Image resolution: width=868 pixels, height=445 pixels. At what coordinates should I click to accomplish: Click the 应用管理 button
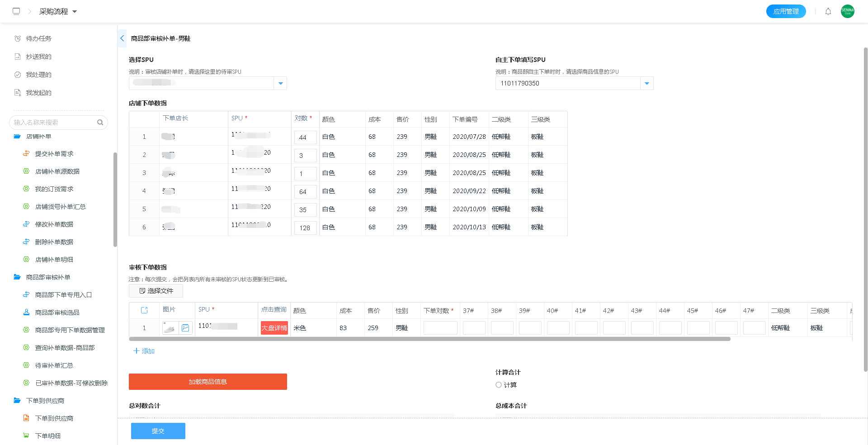786,11
